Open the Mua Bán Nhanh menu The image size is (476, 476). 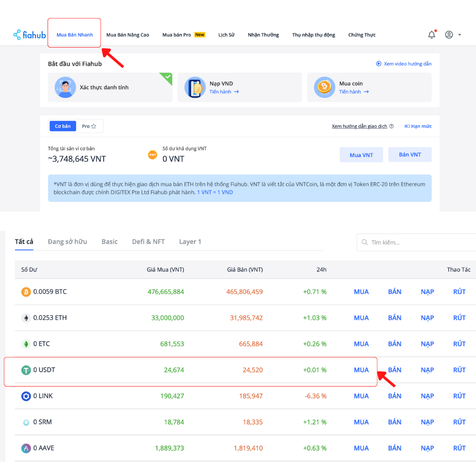click(x=74, y=35)
